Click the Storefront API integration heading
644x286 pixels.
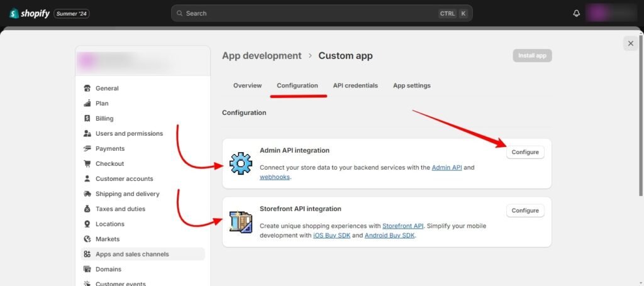[300, 209]
